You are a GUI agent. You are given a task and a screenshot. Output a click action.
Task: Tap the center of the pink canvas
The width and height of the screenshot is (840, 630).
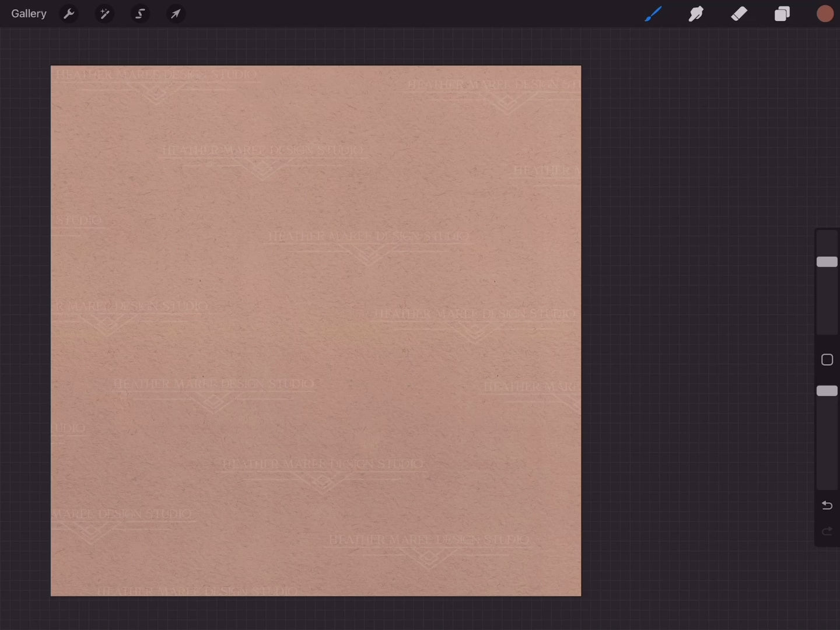[x=316, y=331]
